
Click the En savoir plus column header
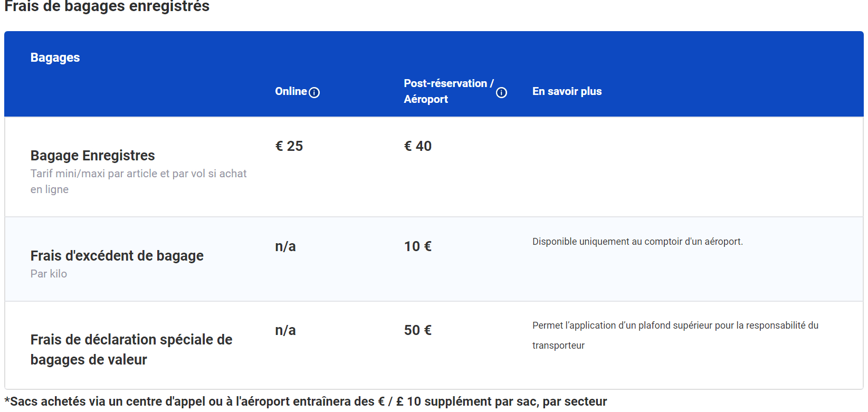tap(567, 91)
